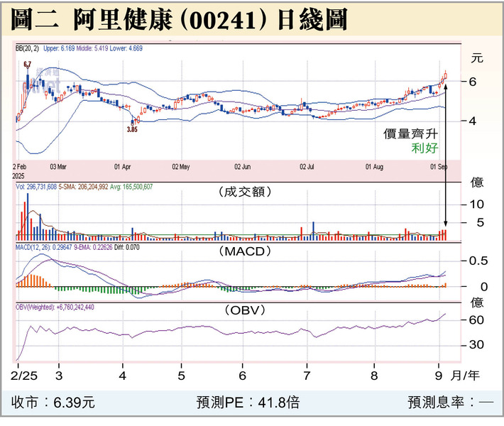504x426 pixels.
Task: Click the 6 price axis tick
Action: (x=473, y=82)
